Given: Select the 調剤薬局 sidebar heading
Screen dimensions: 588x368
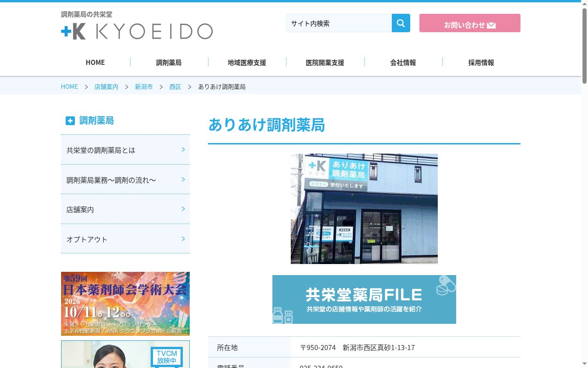Looking at the screenshot, I should pyautogui.click(x=96, y=121).
